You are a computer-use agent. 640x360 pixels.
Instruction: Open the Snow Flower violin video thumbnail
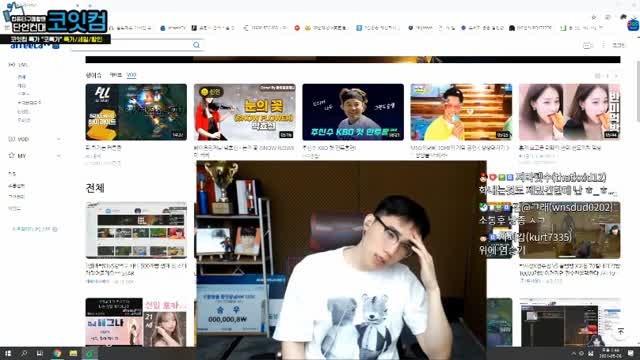(244, 112)
